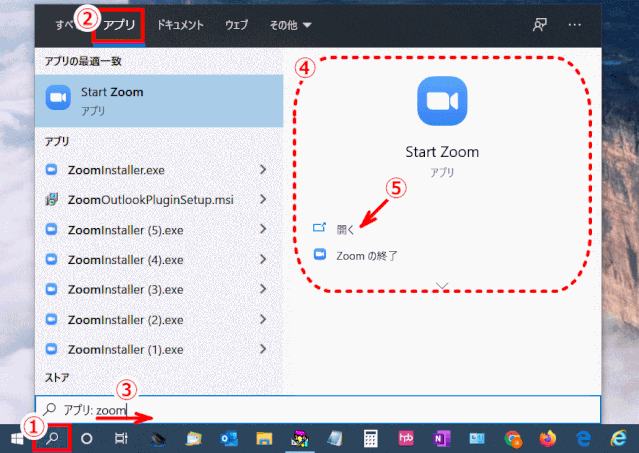Click the search input field with zoom
Viewport: 639px width, 453px height.
tap(318, 409)
